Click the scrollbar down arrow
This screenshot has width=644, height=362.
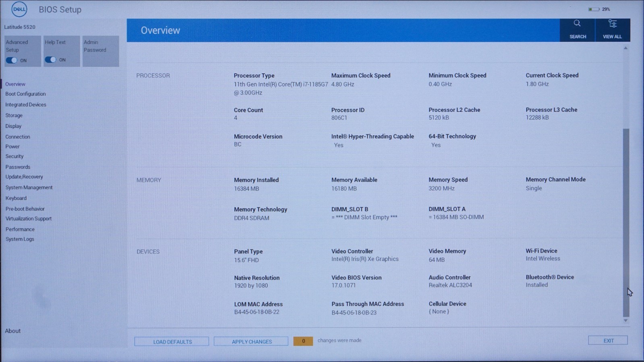coord(625,321)
